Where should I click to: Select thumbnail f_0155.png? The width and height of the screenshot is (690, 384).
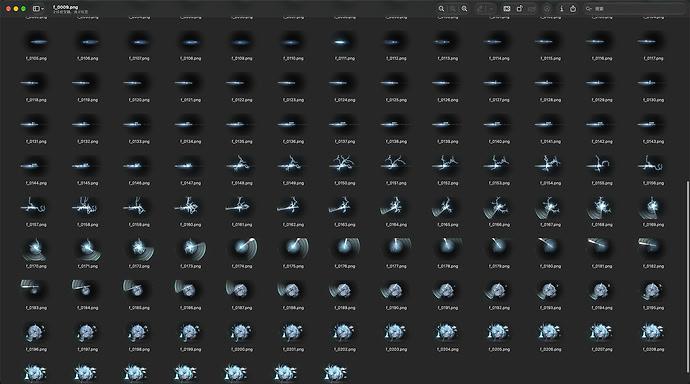(x=602, y=167)
